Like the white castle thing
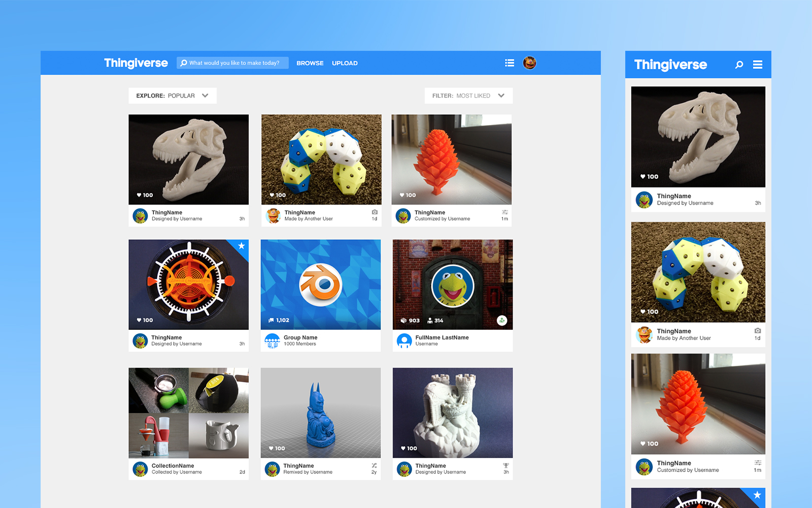This screenshot has height=508, width=812. [x=403, y=448]
